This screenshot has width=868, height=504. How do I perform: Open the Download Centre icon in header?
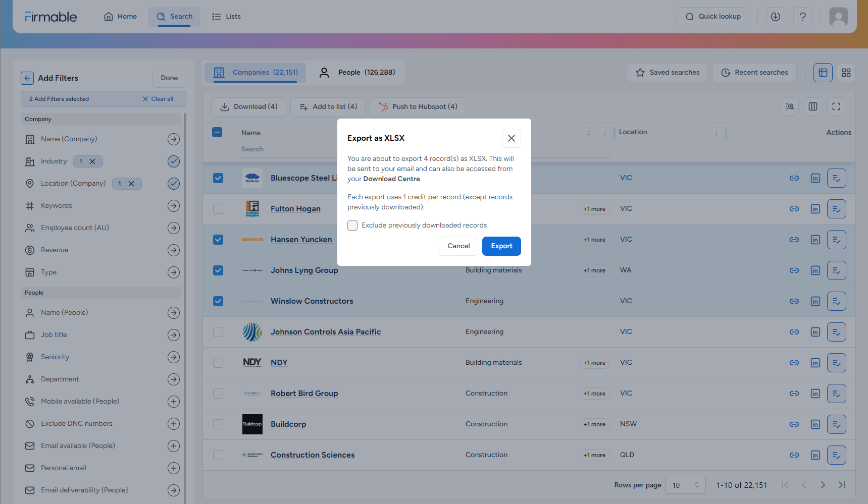[x=776, y=17]
